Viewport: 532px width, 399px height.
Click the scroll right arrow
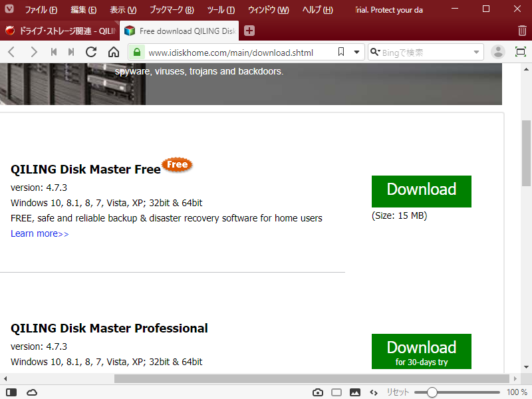click(x=515, y=378)
